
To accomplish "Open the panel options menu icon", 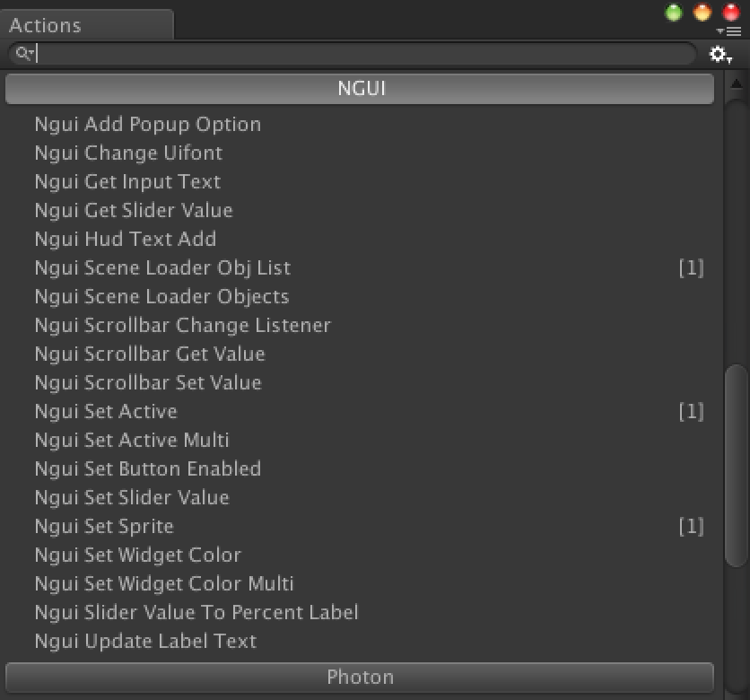I will (729, 32).
